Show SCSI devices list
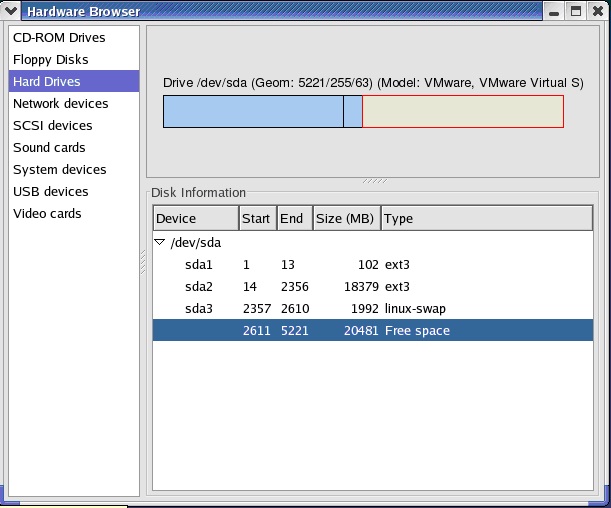611x508 pixels. 52,126
